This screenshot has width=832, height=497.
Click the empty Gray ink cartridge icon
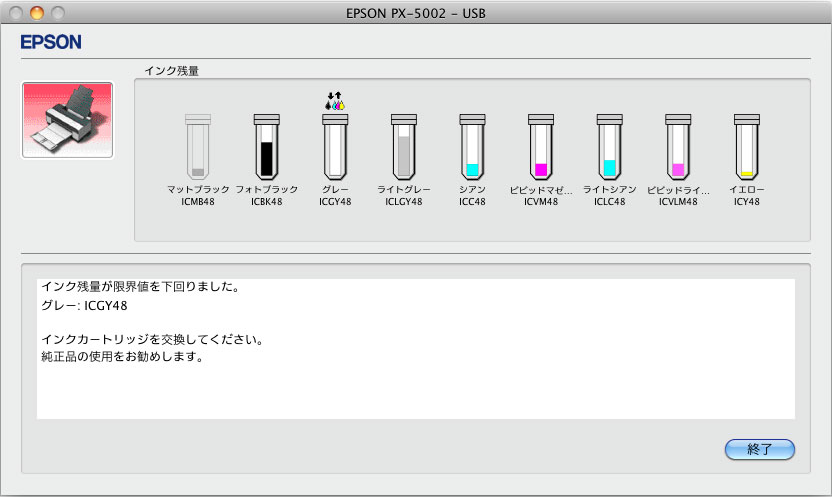tap(335, 147)
